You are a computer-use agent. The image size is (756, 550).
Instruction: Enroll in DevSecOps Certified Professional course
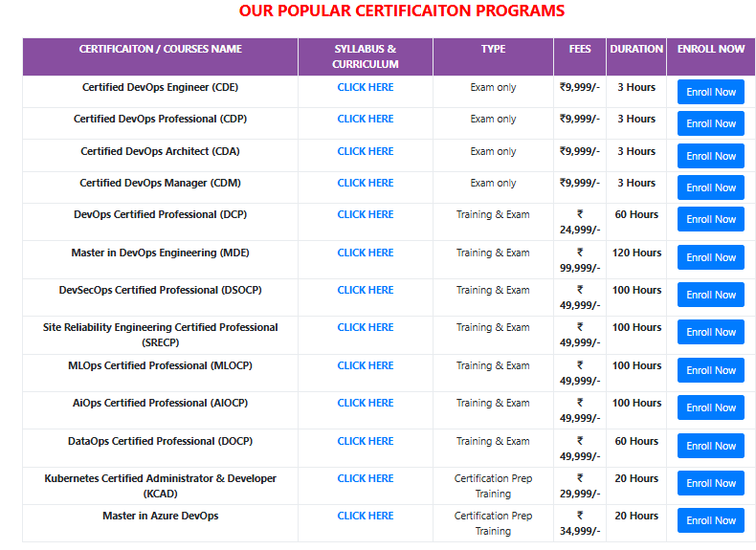(x=710, y=295)
